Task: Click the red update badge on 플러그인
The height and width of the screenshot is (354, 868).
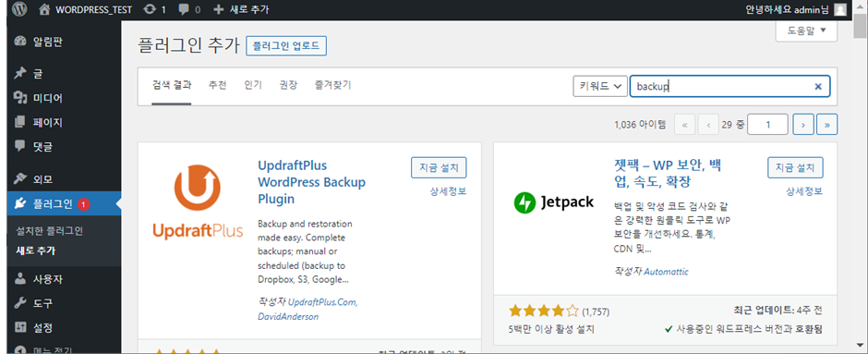Action: point(84,204)
